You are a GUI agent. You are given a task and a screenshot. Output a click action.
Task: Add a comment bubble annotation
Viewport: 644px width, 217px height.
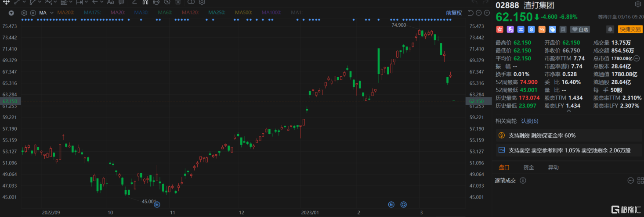click(x=121, y=2)
